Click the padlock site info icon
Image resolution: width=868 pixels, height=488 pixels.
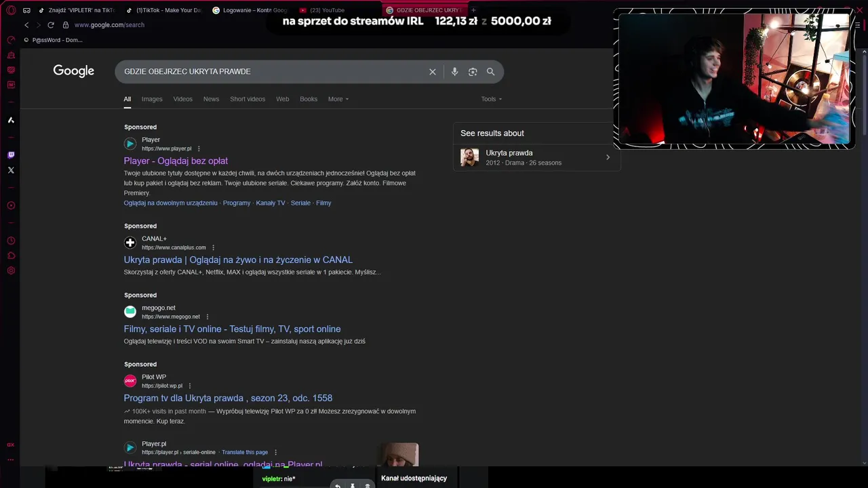pos(66,25)
